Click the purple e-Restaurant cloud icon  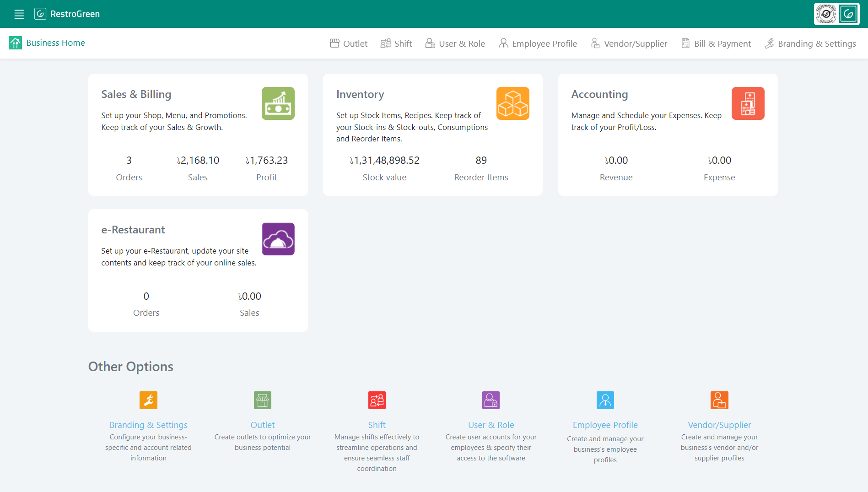pyautogui.click(x=278, y=238)
